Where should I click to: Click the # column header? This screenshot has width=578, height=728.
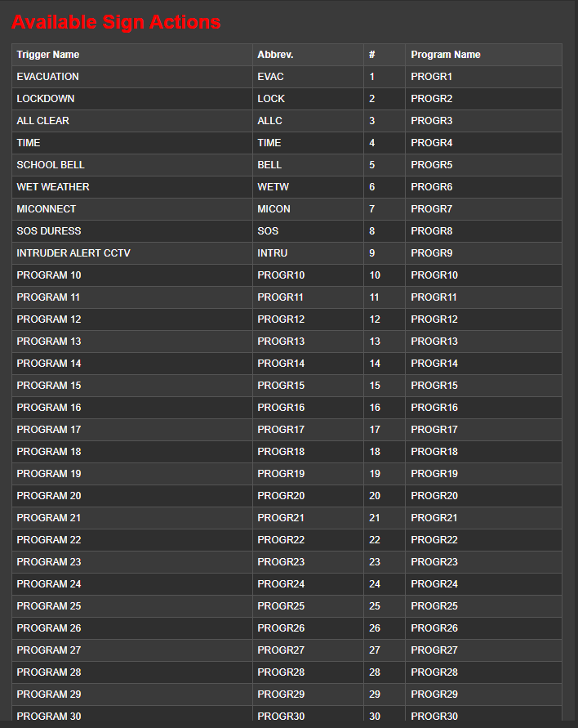pos(372,55)
